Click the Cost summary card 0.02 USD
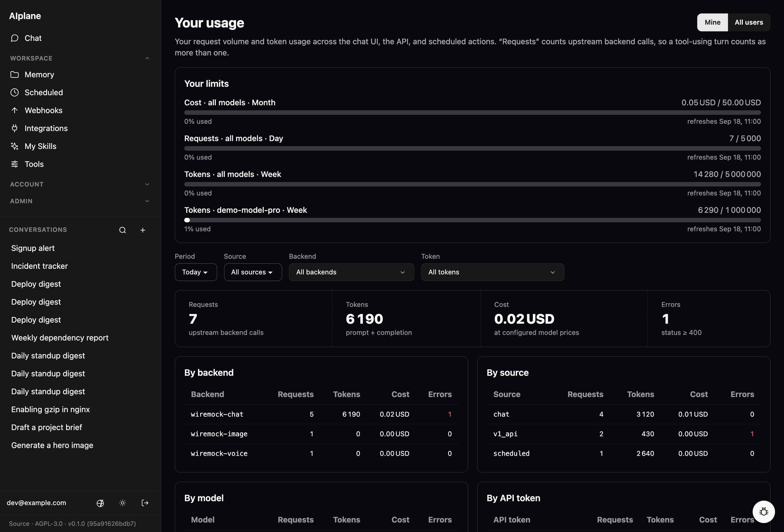This screenshot has width=784, height=532. (x=564, y=319)
